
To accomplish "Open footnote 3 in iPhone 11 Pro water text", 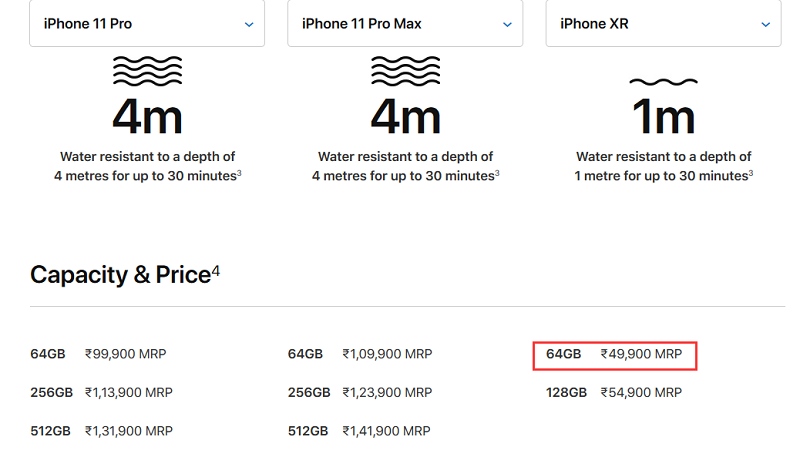I will (x=240, y=173).
